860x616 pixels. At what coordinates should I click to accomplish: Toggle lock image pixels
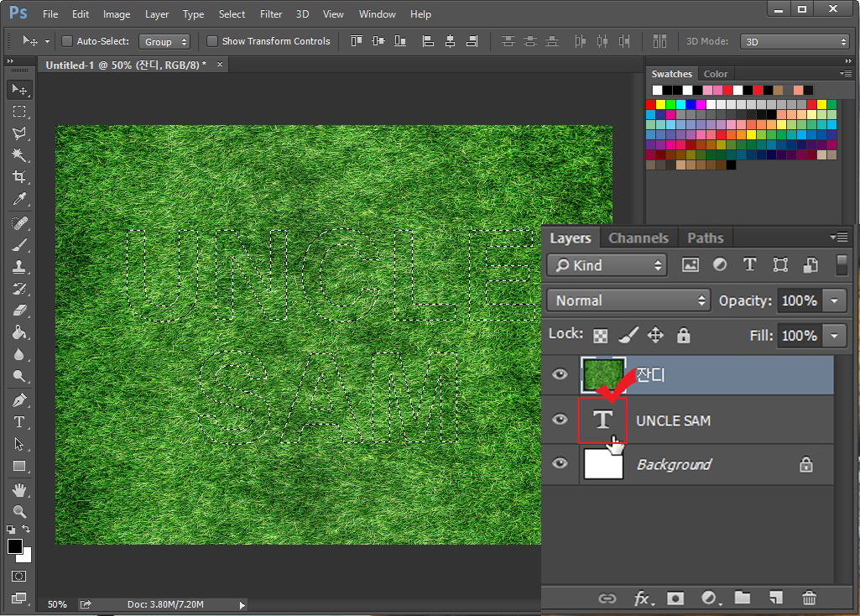[x=628, y=335]
